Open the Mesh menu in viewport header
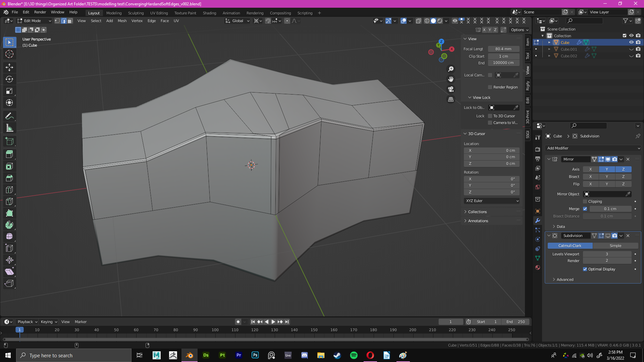644x362 pixels. [122, 21]
